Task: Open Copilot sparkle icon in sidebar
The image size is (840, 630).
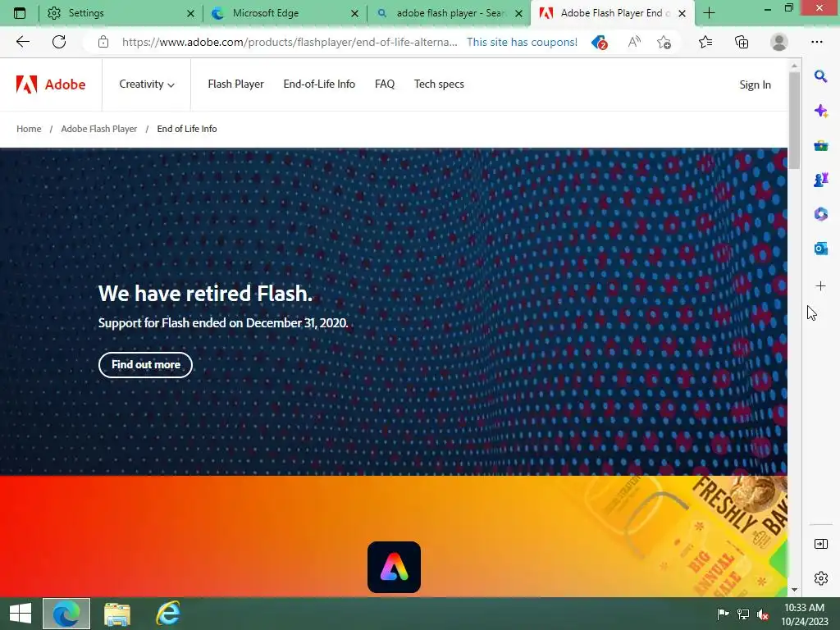Action: pyautogui.click(x=820, y=111)
